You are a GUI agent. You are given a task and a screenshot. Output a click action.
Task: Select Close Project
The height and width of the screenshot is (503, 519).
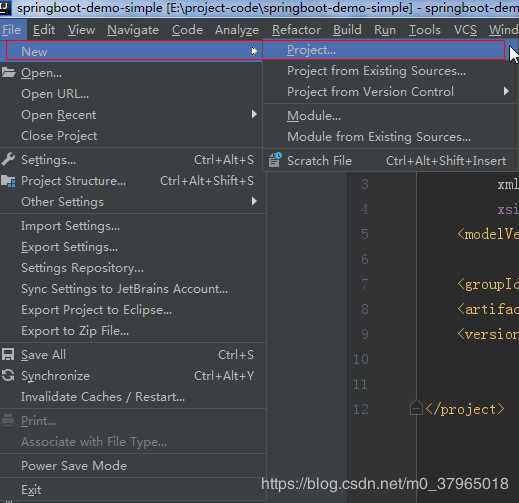pyautogui.click(x=132, y=136)
